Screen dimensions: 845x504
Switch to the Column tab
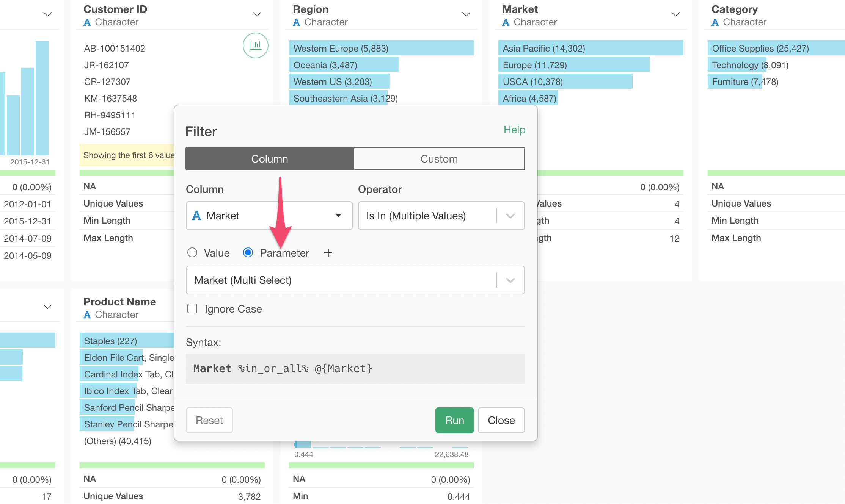coord(269,159)
